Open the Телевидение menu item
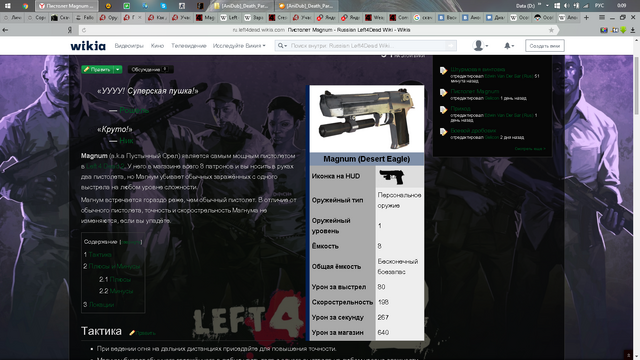The image size is (640, 360). [x=189, y=46]
